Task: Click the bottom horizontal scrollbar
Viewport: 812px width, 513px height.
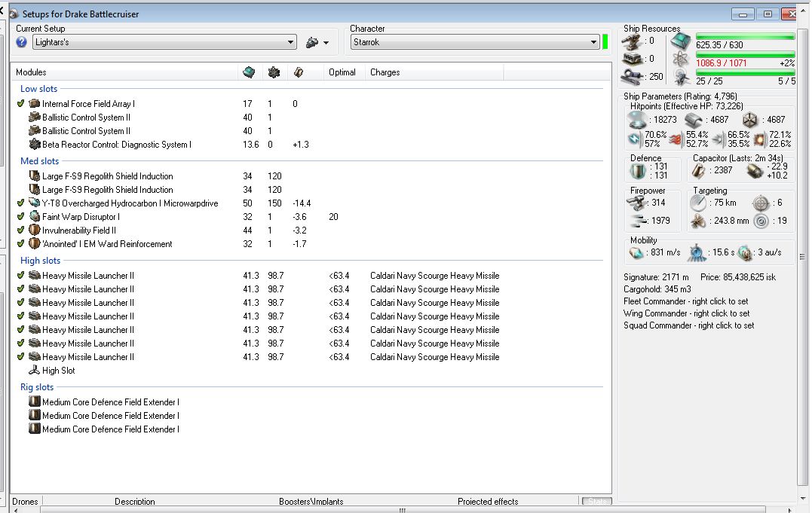Action: coord(402,510)
